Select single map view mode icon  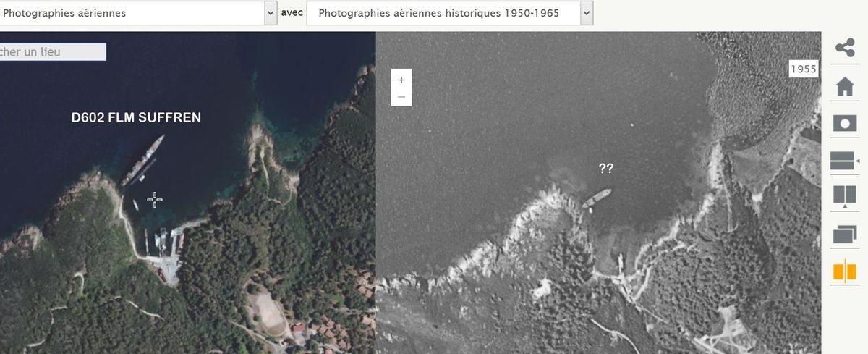tap(844, 124)
